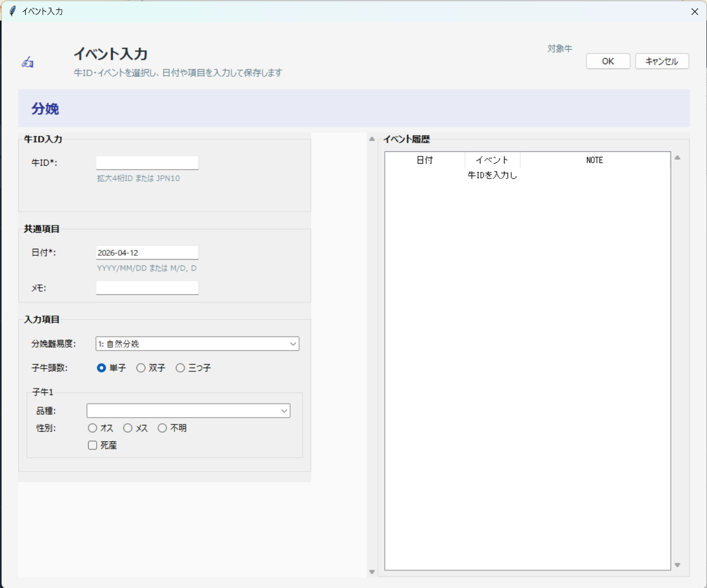The height and width of the screenshot is (588, 707).
Task: Click the history table scroll-up arrow
Action: [677, 158]
